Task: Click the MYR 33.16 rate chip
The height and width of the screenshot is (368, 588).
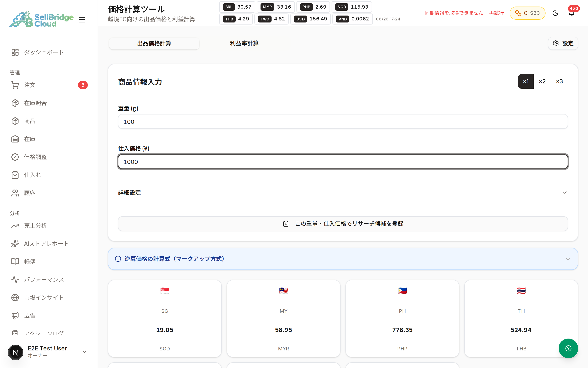Action: (x=276, y=7)
